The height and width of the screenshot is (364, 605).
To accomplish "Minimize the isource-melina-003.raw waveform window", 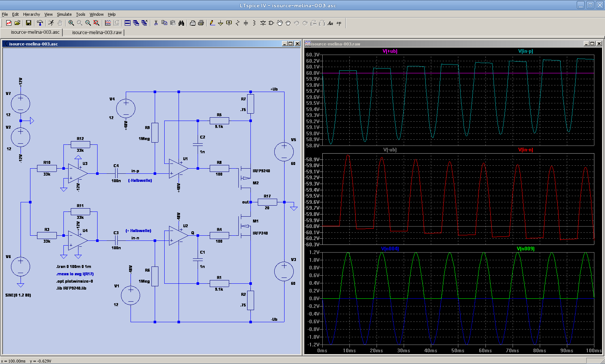I will tap(586, 44).
